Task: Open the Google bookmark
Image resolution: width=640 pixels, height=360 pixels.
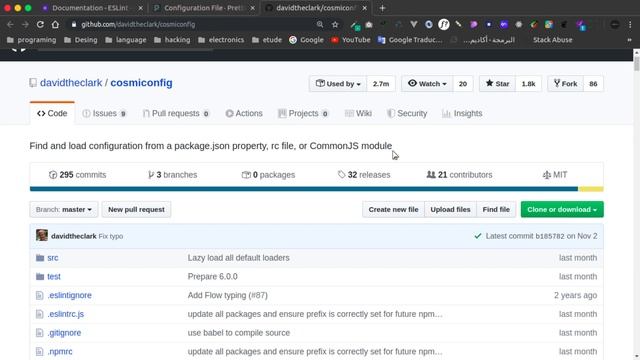Action: click(306, 40)
